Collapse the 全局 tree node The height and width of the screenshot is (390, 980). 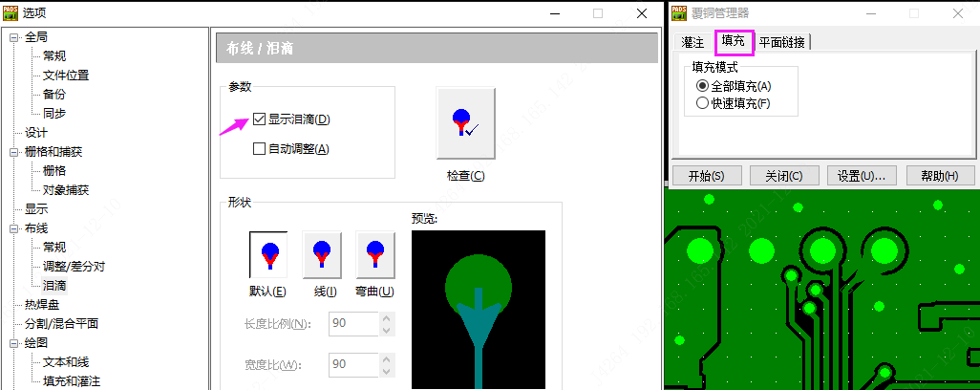pyautogui.click(x=13, y=37)
